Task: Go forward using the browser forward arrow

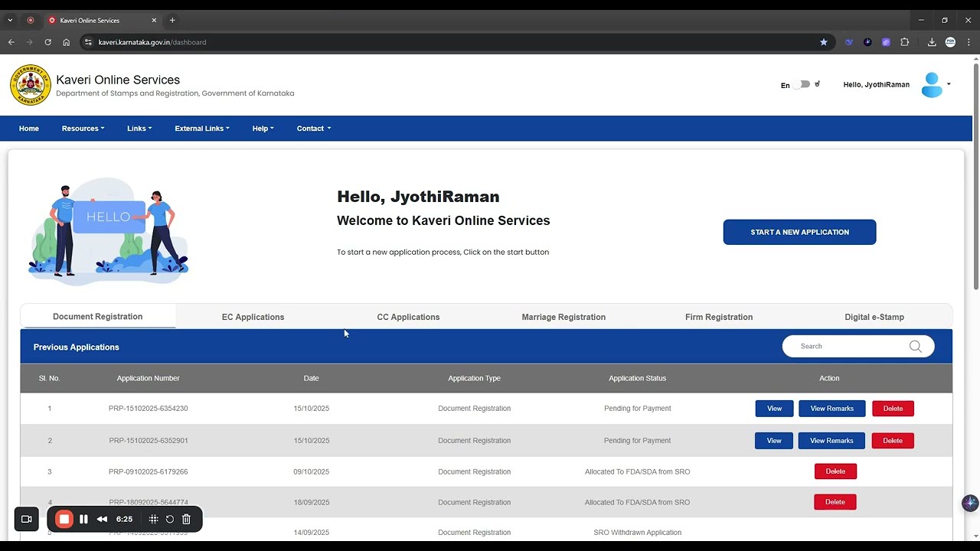Action: [x=30, y=42]
